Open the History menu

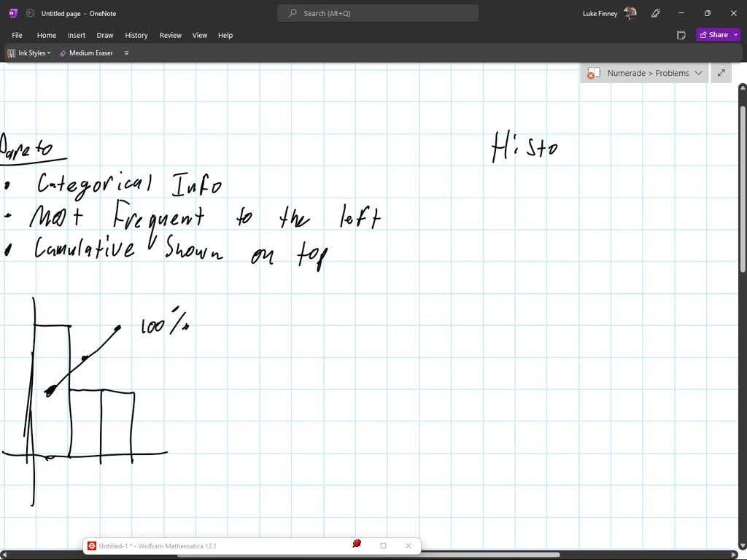coord(136,34)
